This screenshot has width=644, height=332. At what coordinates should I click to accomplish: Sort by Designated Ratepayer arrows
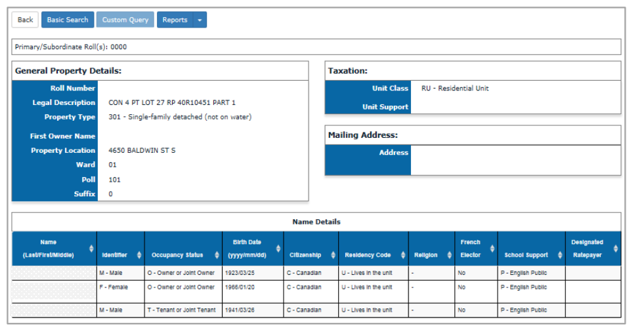point(615,249)
